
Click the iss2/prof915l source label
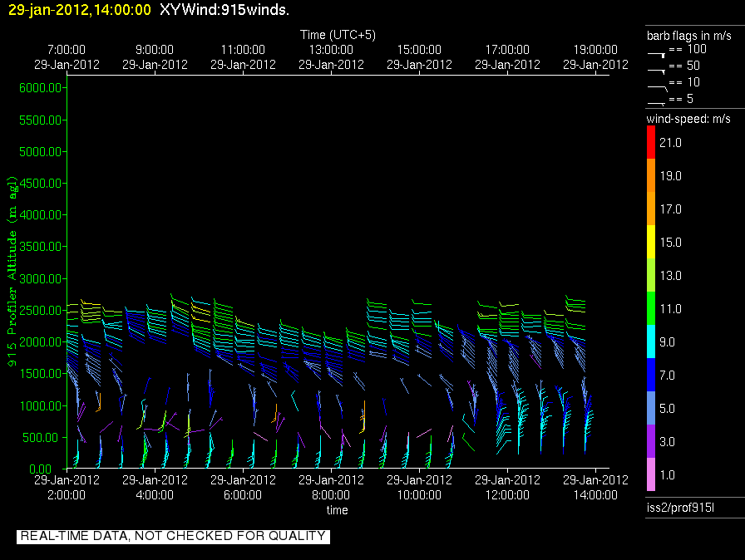(672, 508)
